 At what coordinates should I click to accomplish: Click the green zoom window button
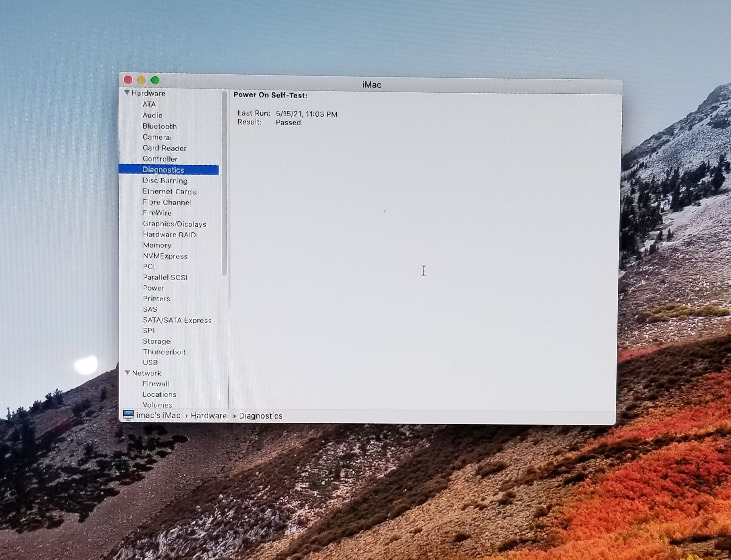click(155, 80)
